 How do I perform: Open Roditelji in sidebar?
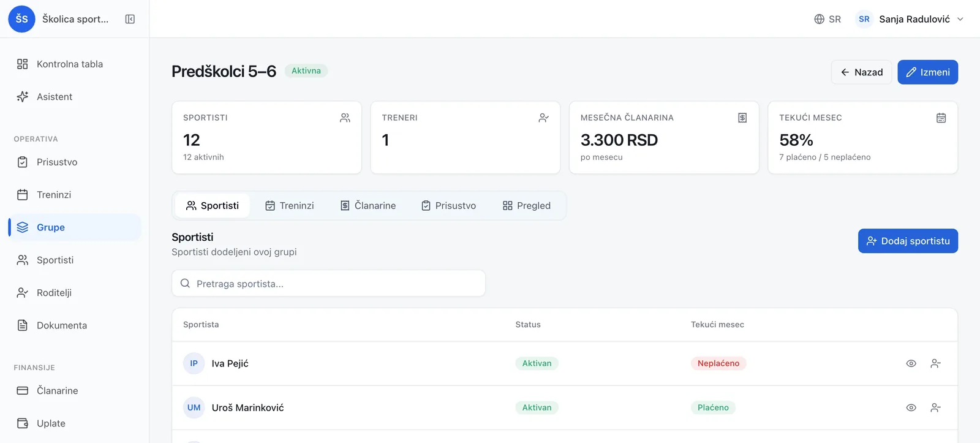coord(75,293)
